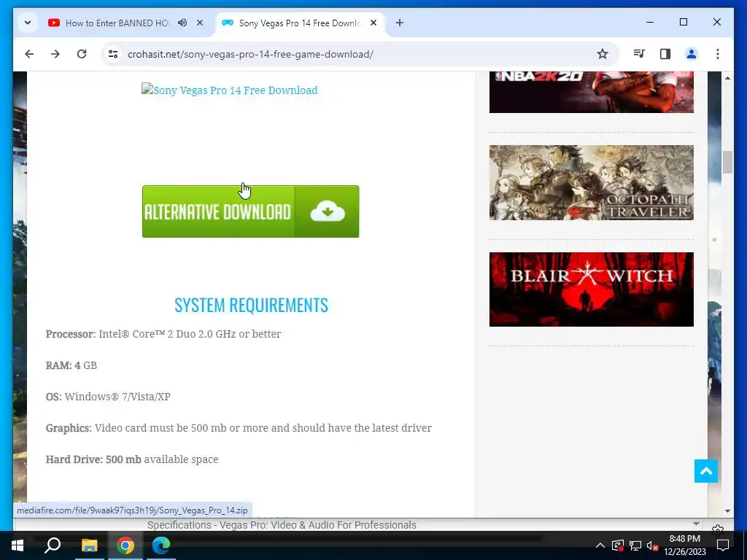Click the 'RAM: 4 GB' line
This screenshot has width=747, height=560.
click(71, 366)
